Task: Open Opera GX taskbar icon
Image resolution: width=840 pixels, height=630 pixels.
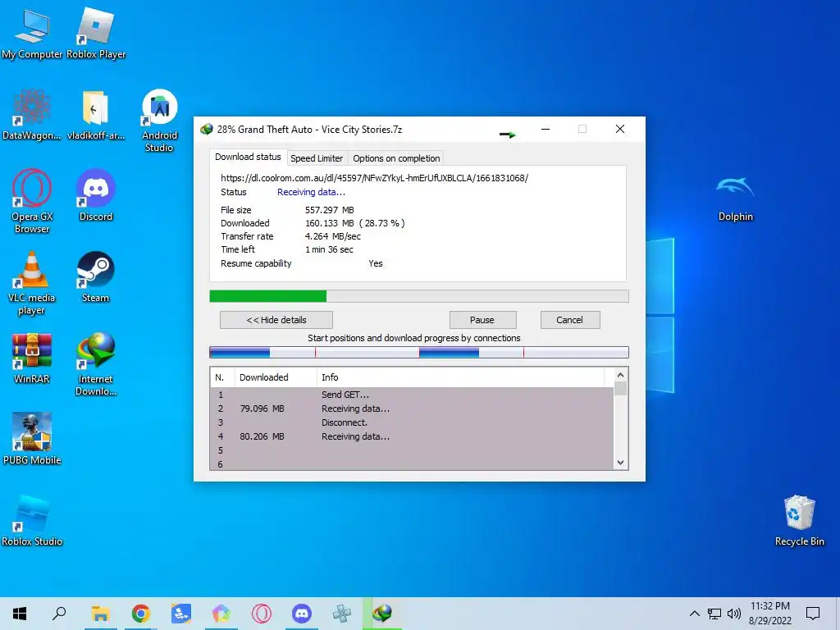Action: click(262, 614)
